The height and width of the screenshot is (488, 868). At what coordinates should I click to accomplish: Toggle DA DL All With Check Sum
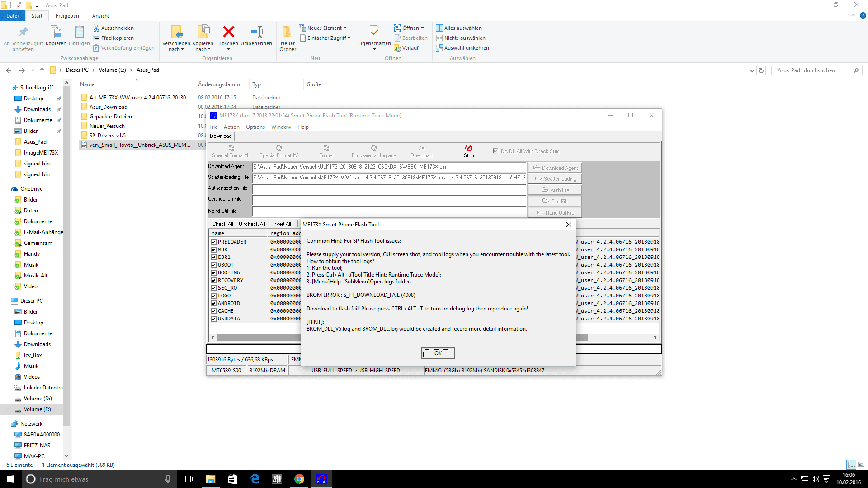[495, 151]
